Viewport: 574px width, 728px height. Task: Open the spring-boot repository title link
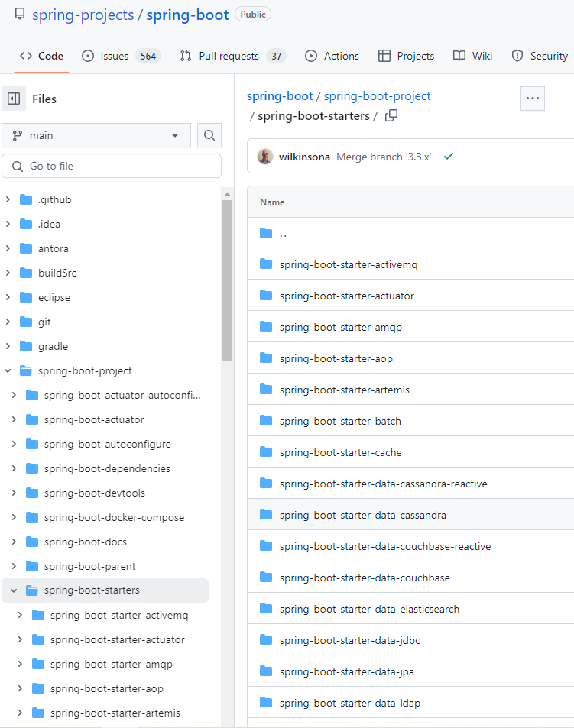(187, 15)
